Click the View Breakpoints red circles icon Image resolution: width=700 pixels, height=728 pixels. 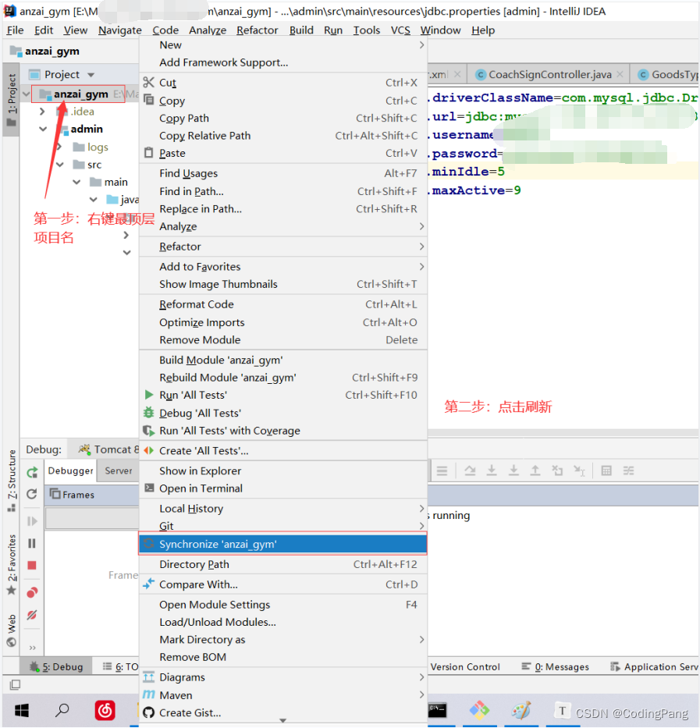[32, 592]
